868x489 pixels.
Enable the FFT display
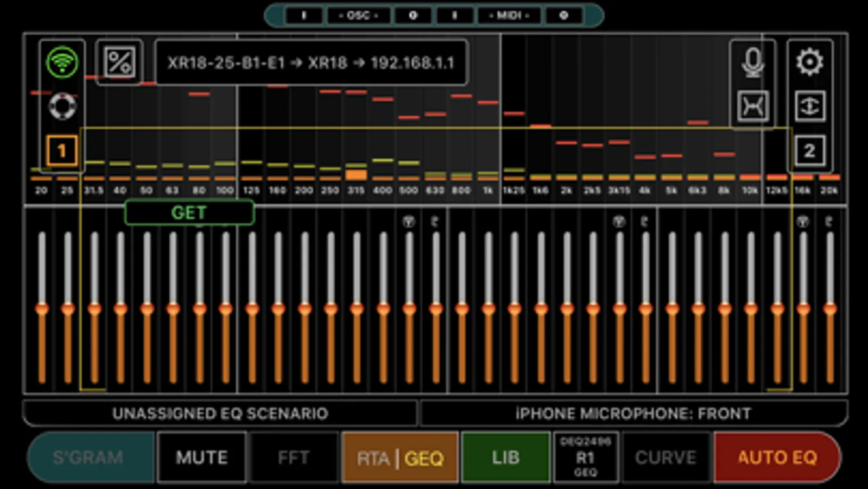pos(293,457)
